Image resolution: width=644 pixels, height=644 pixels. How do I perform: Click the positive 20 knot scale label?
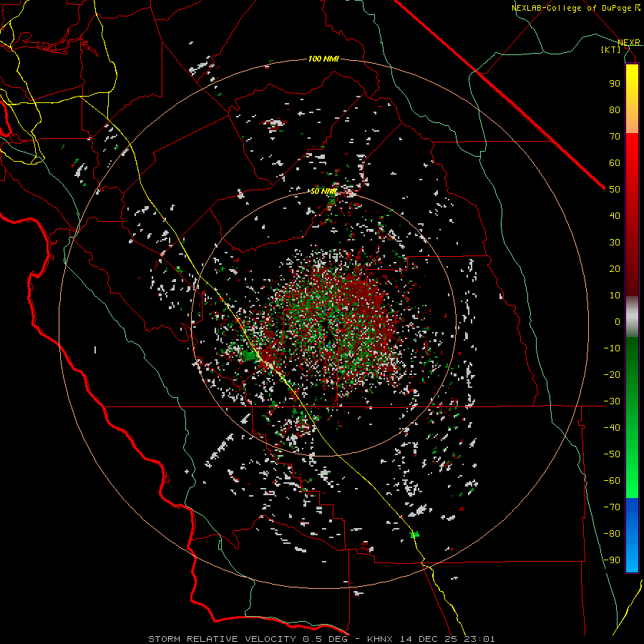pyautogui.click(x=615, y=269)
